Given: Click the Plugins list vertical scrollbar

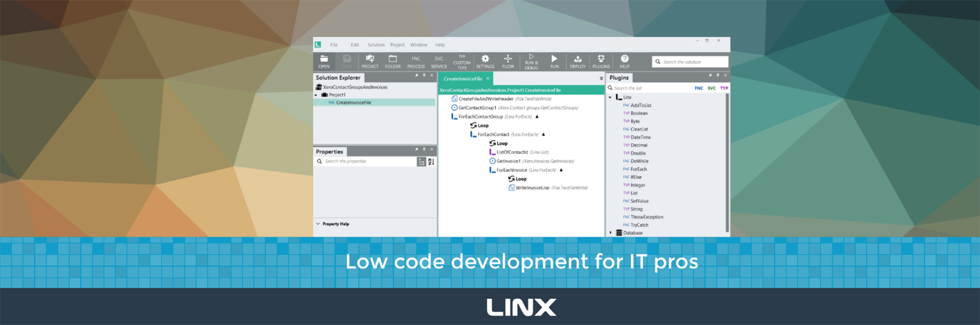Looking at the screenshot, I should click(x=727, y=164).
